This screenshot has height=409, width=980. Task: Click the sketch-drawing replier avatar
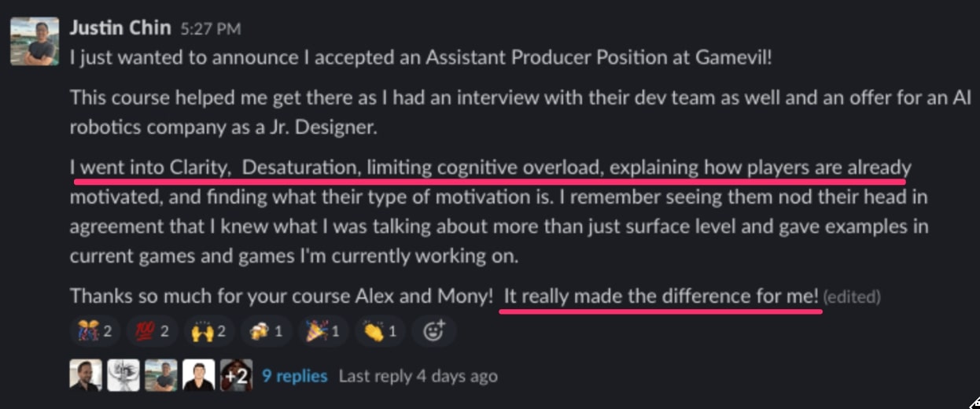pos(123,376)
